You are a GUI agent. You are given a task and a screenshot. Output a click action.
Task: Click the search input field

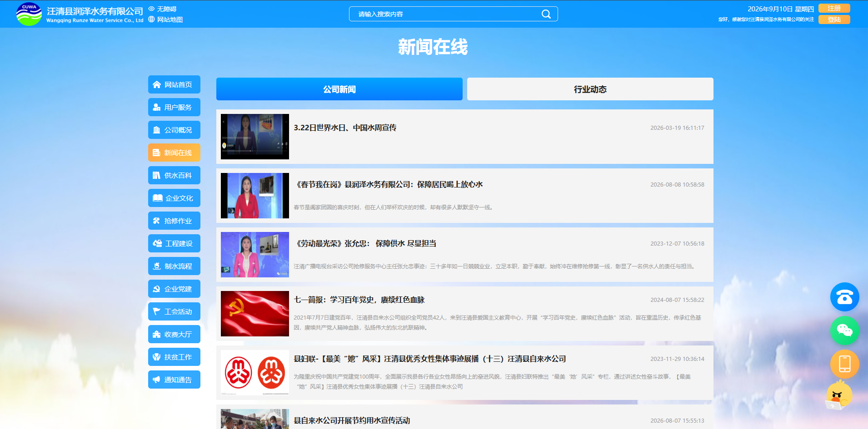tap(453, 14)
